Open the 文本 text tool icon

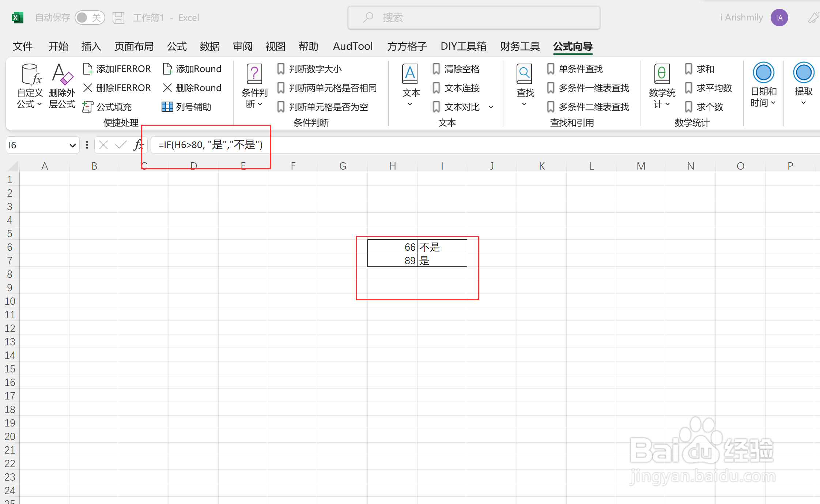click(410, 74)
